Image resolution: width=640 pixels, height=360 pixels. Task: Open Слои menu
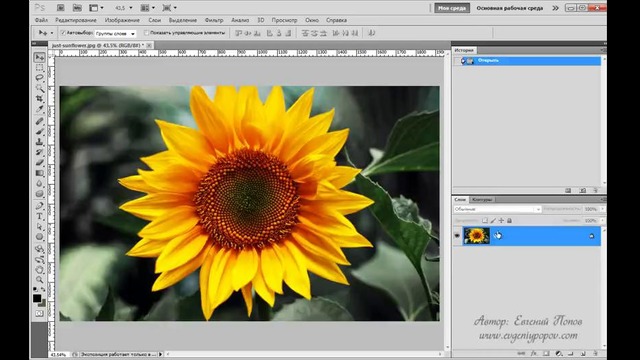(x=154, y=20)
